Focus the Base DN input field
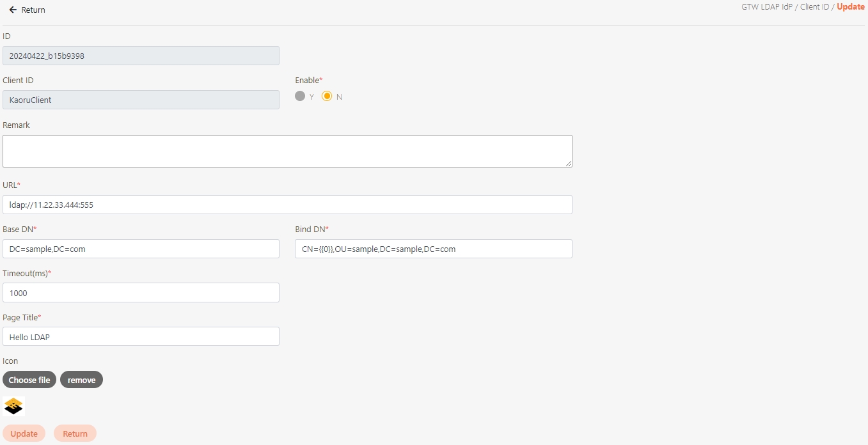The image size is (868, 445). [141, 249]
